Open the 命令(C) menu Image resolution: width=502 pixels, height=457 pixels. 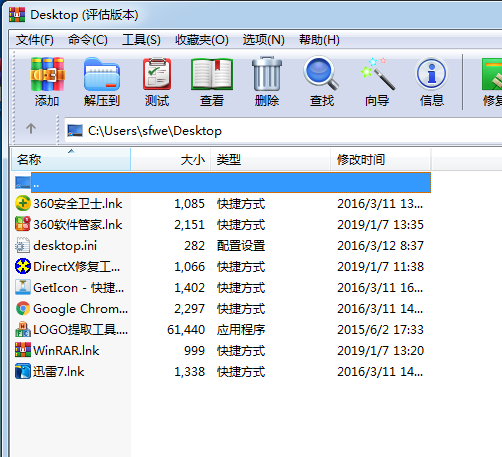pos(88,40)
